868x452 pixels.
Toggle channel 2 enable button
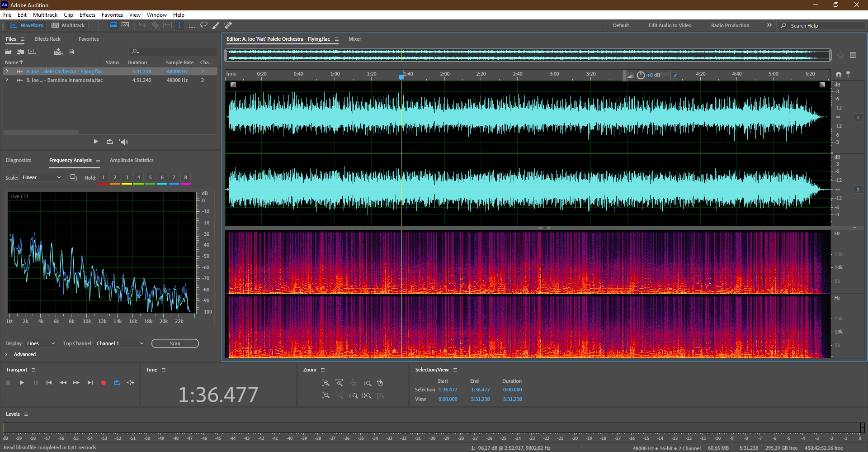(x=858, y=190)
